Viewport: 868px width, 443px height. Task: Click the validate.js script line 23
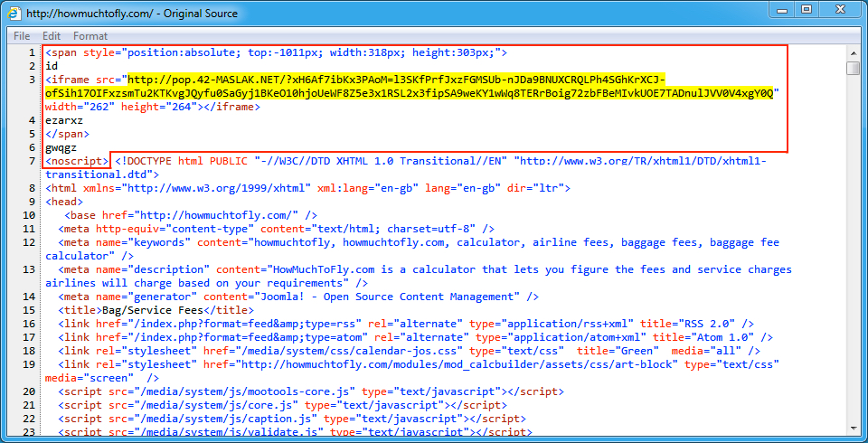coord(295,432)
